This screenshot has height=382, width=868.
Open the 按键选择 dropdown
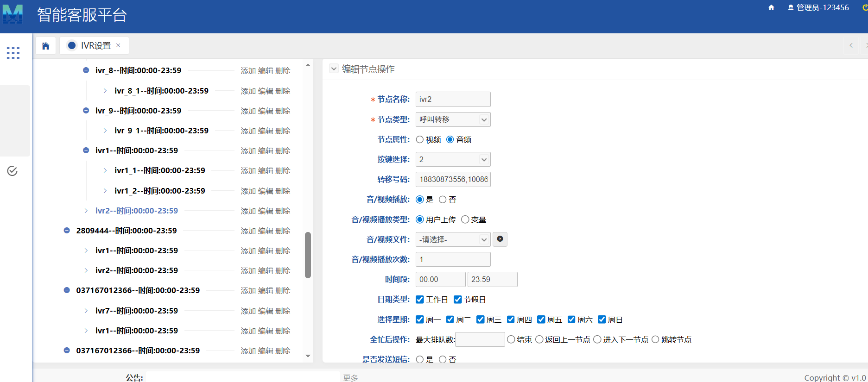tap(453, 159)
